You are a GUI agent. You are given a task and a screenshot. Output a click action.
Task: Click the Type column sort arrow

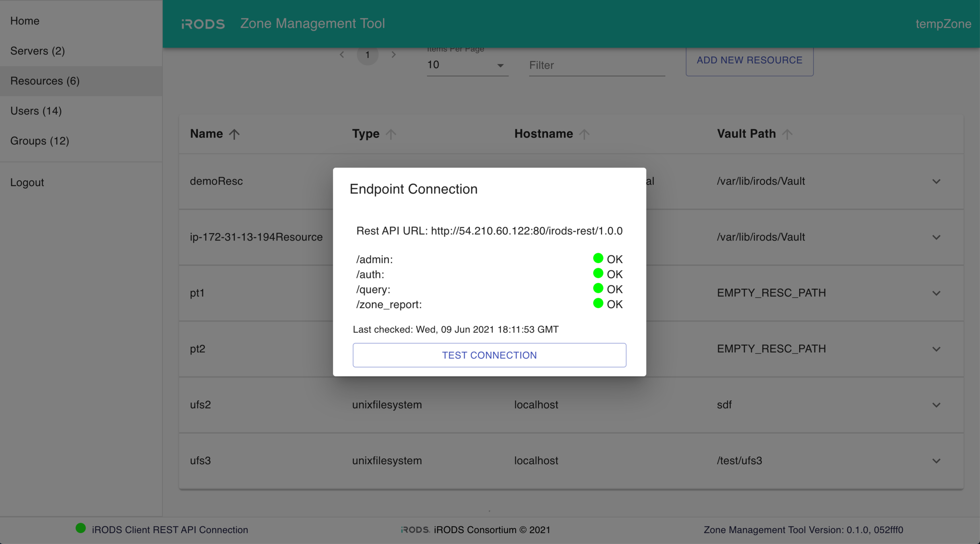coord(391,134)
